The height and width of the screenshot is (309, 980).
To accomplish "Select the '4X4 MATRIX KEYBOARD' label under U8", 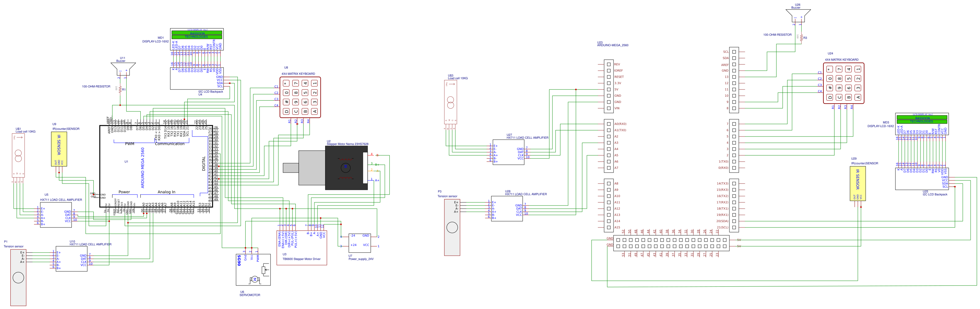I will (x=298, y=74).
